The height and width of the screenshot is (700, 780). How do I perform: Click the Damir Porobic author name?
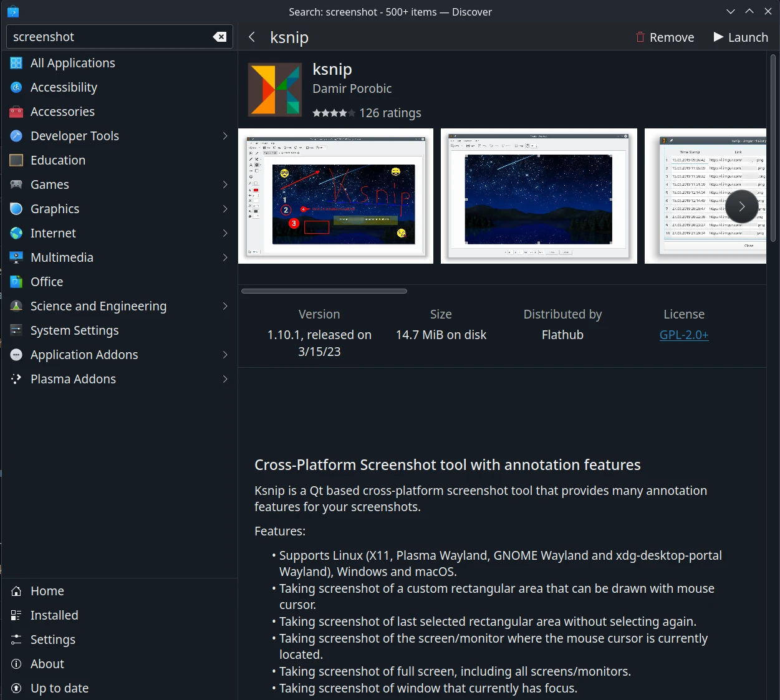tap(352, 89)
